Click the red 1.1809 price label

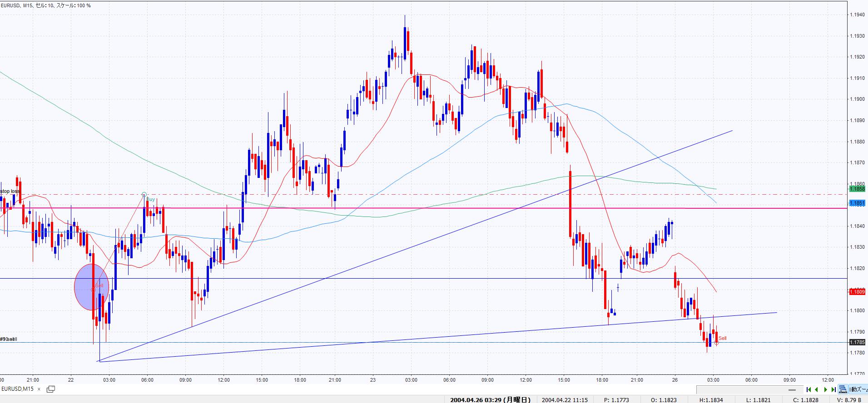857,292
